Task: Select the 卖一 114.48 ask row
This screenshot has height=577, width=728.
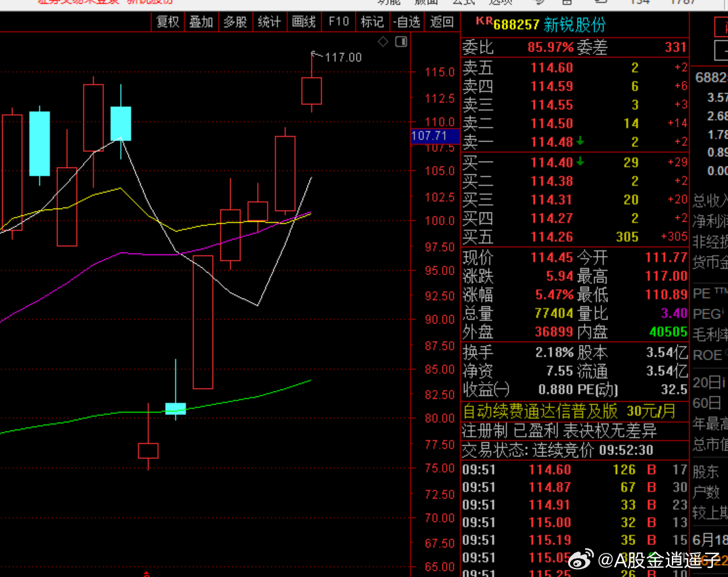Action: click(575, 142)
